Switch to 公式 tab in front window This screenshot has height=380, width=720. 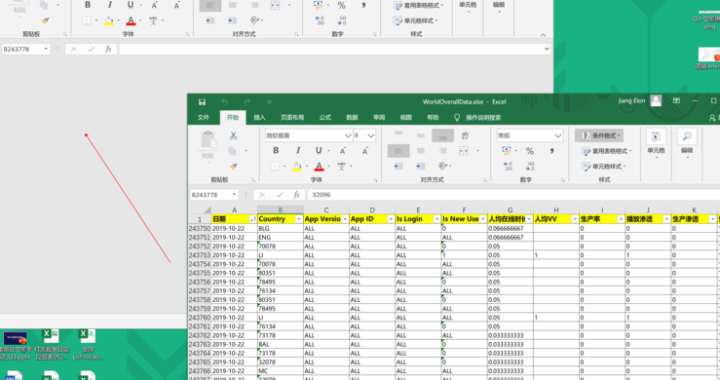point(325,117)
